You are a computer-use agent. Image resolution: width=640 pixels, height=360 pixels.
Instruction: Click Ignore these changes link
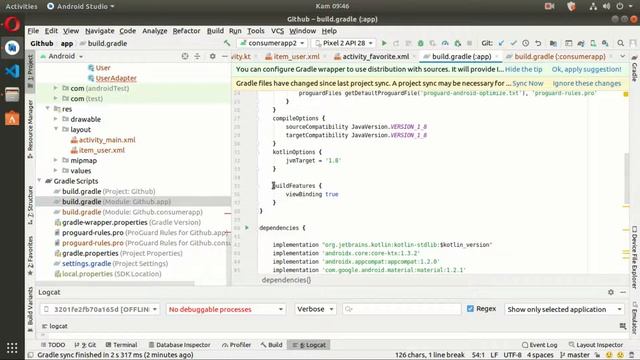[x=587, y=83]
